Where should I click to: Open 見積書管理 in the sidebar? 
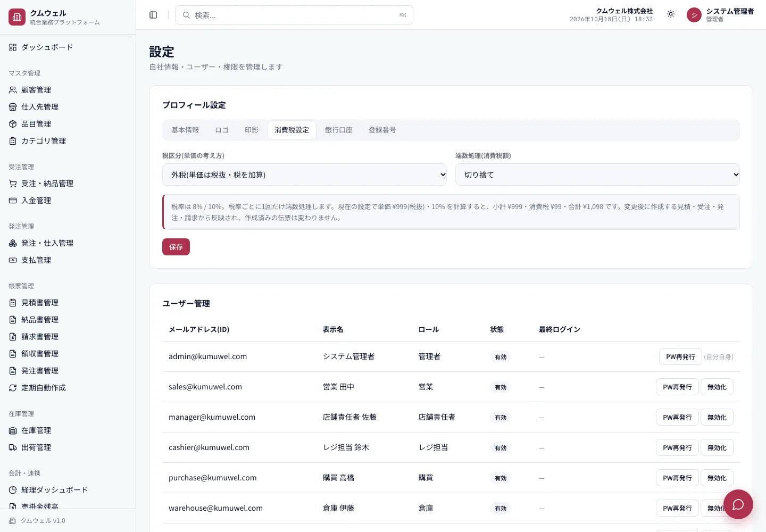pyautogui.click(x=68, y=303)
